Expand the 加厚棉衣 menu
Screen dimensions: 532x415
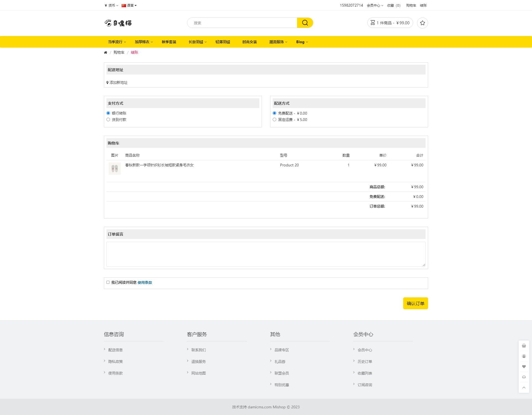[x=144, y=42]
